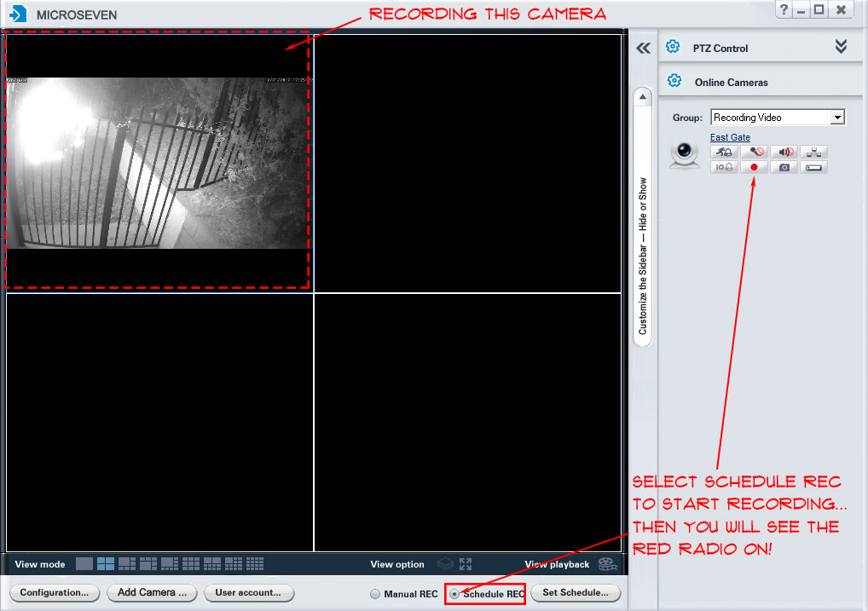Image resolution: width=868 pixels, height=611 pixels.
Task: Toggle the microphone mute icon for East Gate
Action: pos(754,152)
